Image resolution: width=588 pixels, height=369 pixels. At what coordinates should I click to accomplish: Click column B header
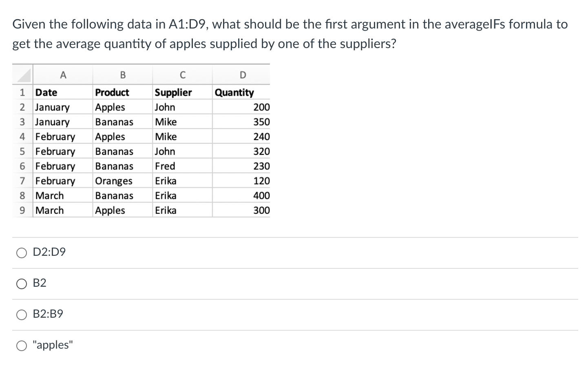pyautogui.click(x=123, y=75)
